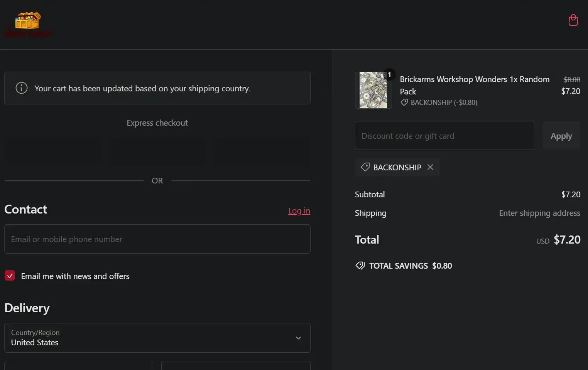The height and width of the screenshot is (370, 588).
Task: Click the Enter shipping address text
Action: pyautogui.click(x=539, y=213)
